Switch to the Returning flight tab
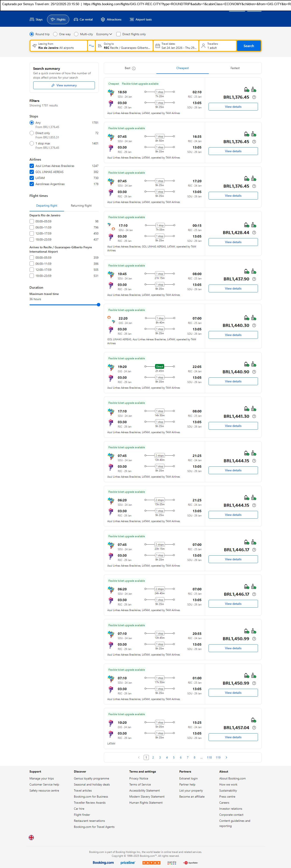Viewport: 291px width, 868px height. point(81,206)
